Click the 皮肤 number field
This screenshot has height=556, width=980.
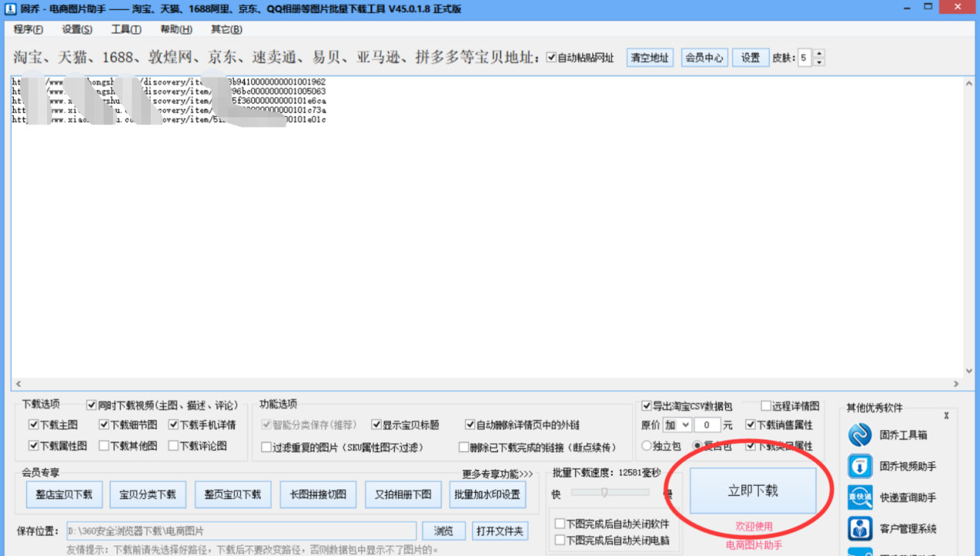[805, 58]
